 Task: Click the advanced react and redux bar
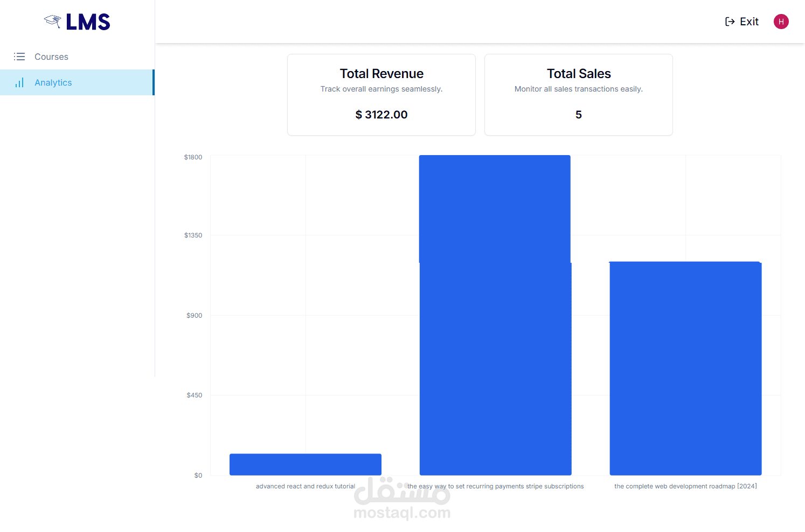click(306, 464)
